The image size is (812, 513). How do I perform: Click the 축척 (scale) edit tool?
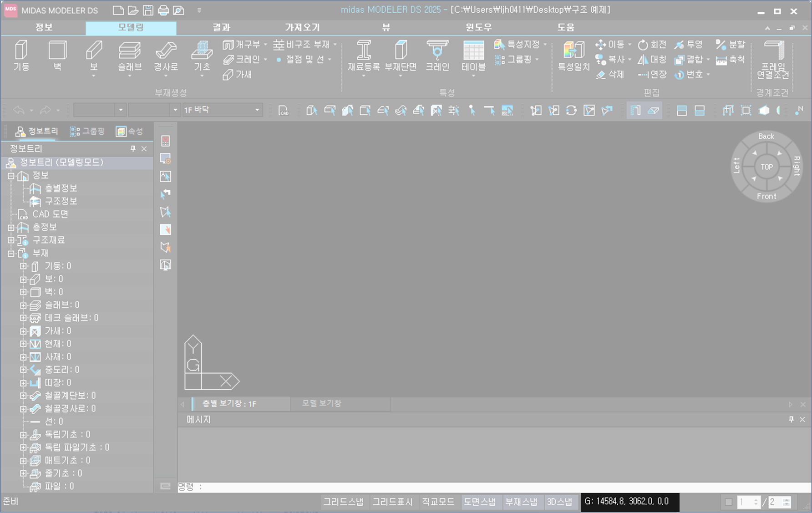click(730, 60)
